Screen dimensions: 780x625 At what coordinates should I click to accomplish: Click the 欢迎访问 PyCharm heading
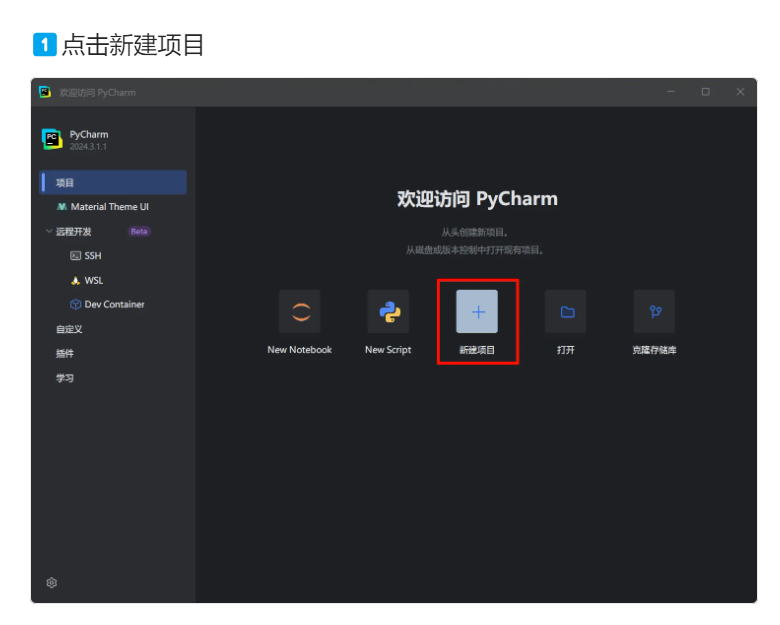pos(477,199)
